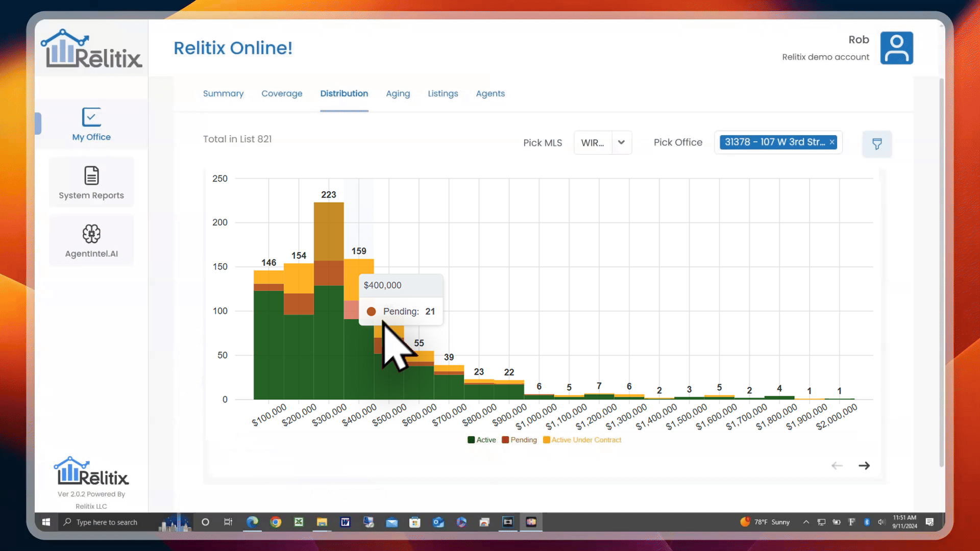Click the Rob account name

pyautogui.click(x=859, y=40)
